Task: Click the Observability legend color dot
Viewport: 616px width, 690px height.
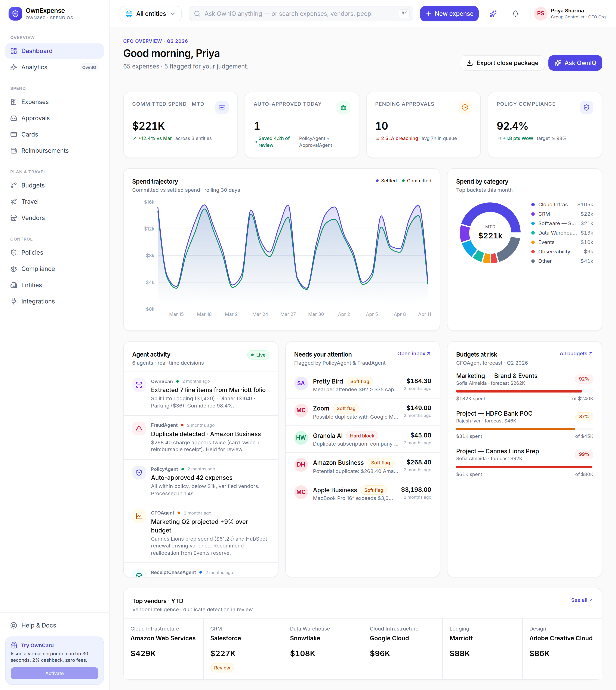Action: tap(533, 252)
